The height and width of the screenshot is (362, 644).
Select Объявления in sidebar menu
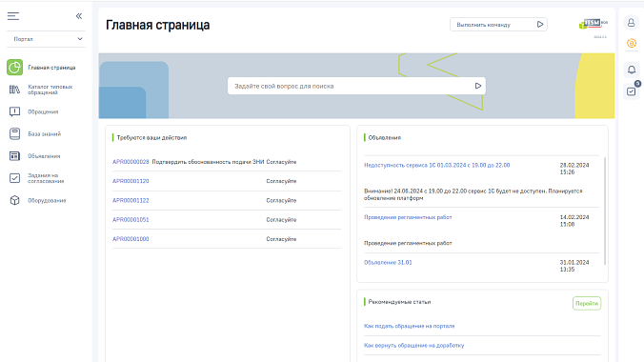(x=44, y=156)
